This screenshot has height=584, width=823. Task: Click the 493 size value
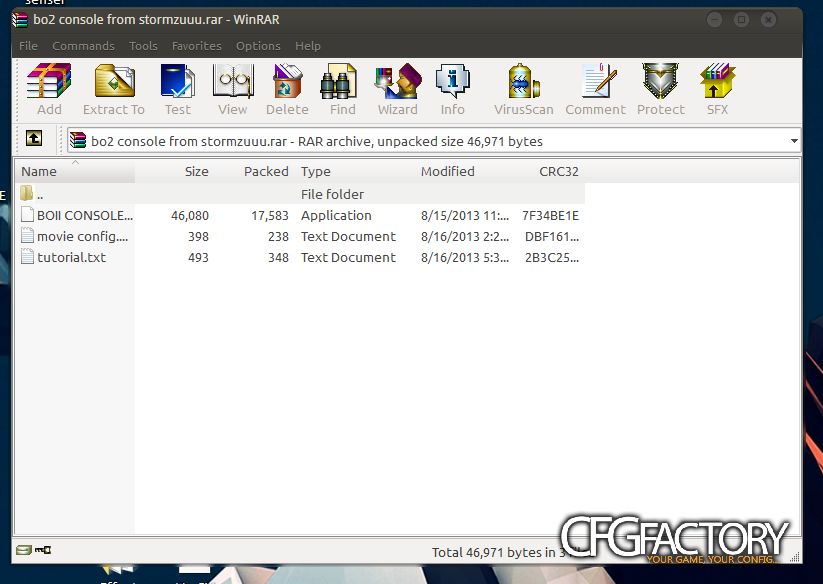pos(198,257)
